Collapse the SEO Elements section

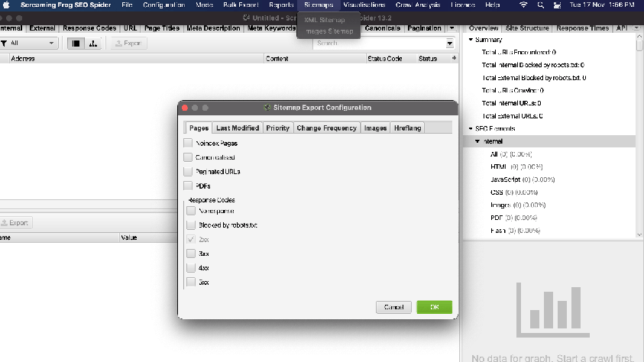[471, 128]
